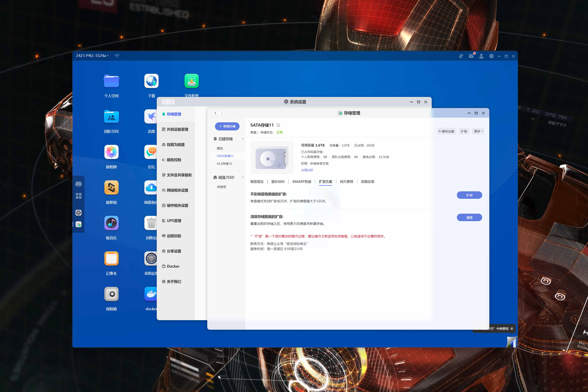Click the small 扩容 button in header
The width and height of the screenshot is (588, 392).
pyautogui.click(x=464, y=131)
